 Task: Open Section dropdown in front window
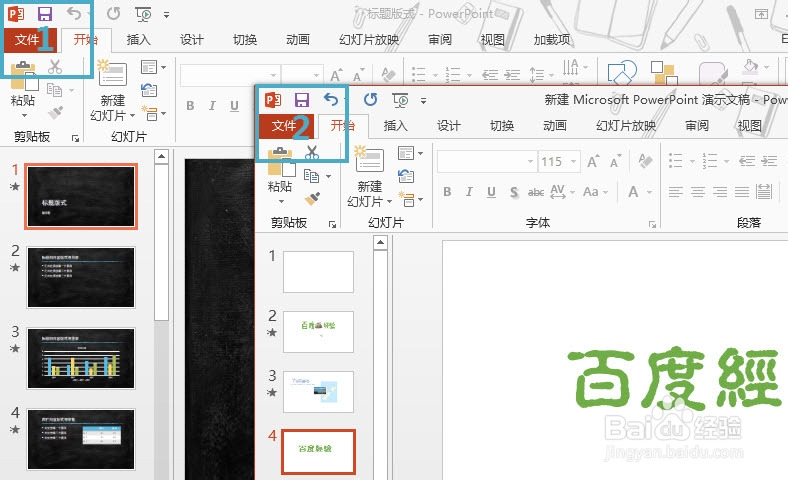(410, 199)
